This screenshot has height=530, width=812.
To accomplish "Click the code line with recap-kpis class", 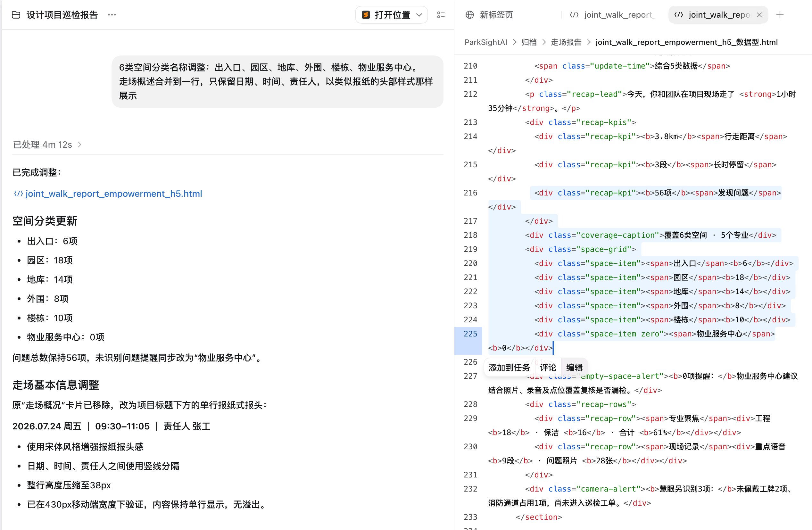I will pyautogui.click(x=580, y=122).
